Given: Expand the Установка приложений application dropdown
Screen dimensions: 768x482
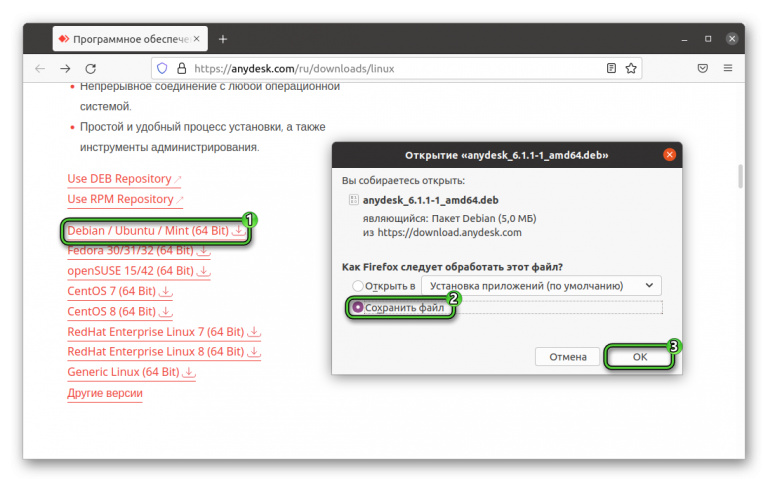Looking at the screenshot, I should pyautogui.click(x=541, y=286).
